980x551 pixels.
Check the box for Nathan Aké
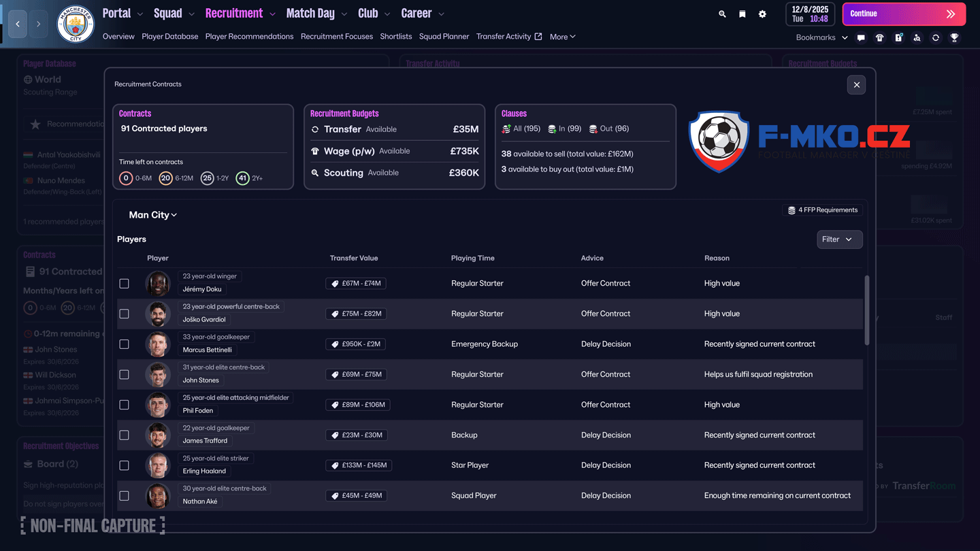tap(124, 496)
